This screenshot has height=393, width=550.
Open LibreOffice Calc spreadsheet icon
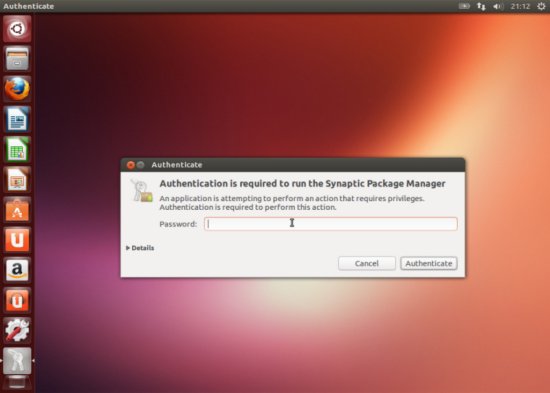(17, 149)
